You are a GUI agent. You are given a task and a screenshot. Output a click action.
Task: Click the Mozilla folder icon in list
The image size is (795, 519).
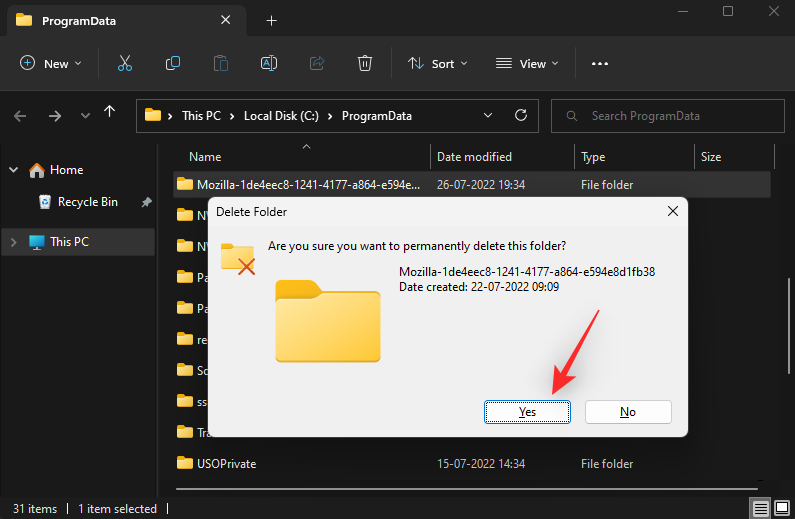[x=185, y=183]
